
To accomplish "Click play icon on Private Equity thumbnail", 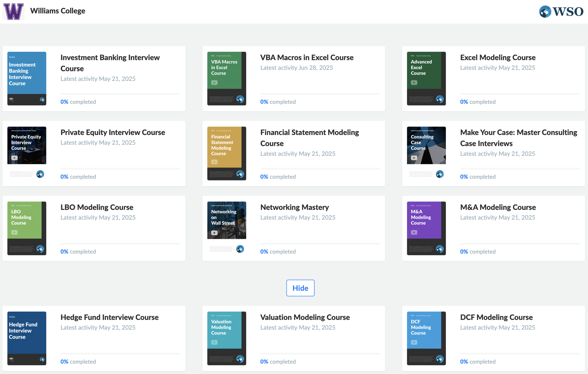I will (14, 158).
